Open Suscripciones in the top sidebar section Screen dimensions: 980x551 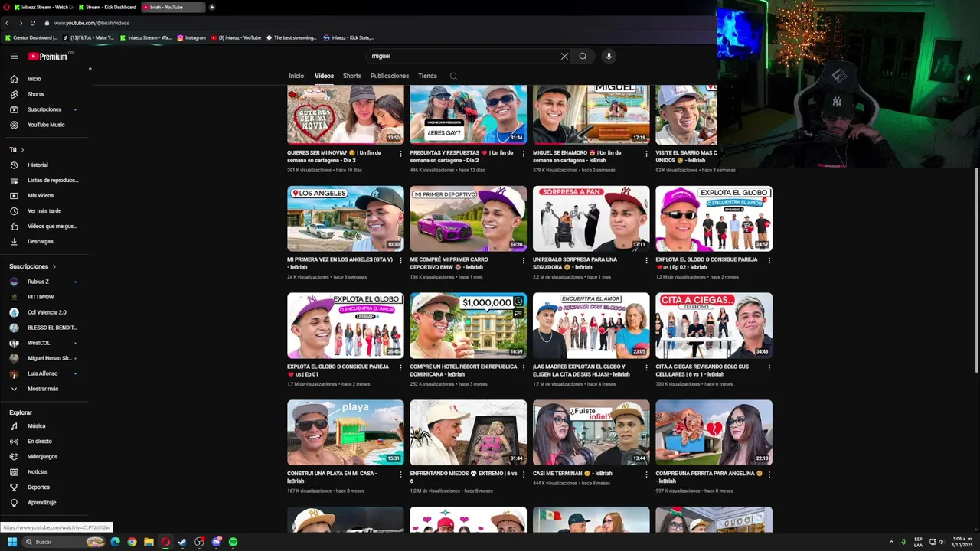click(46, 109)
